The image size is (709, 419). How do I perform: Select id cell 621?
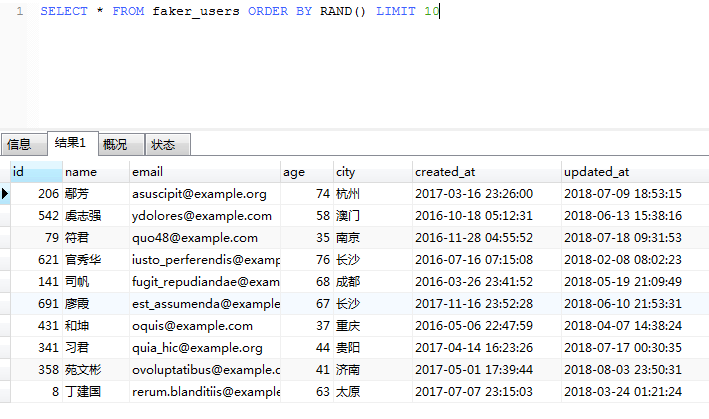click(x=37, y=260)
